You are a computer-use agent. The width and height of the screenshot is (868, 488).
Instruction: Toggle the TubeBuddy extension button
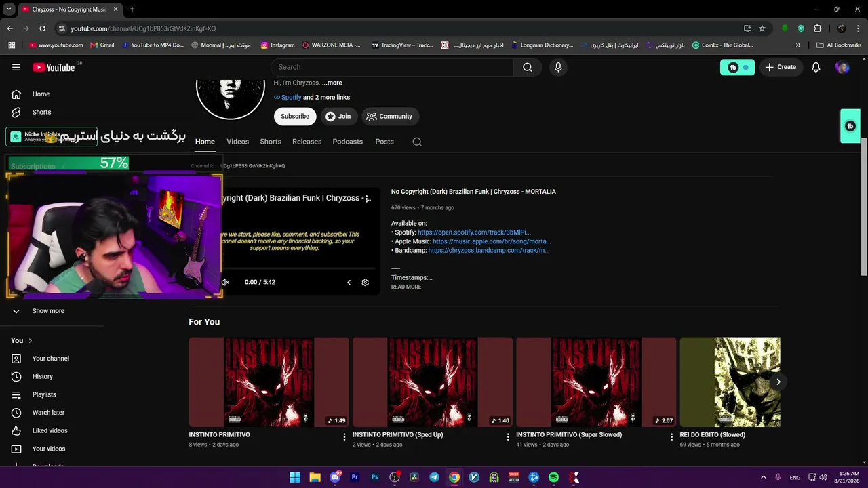point(737,67)
